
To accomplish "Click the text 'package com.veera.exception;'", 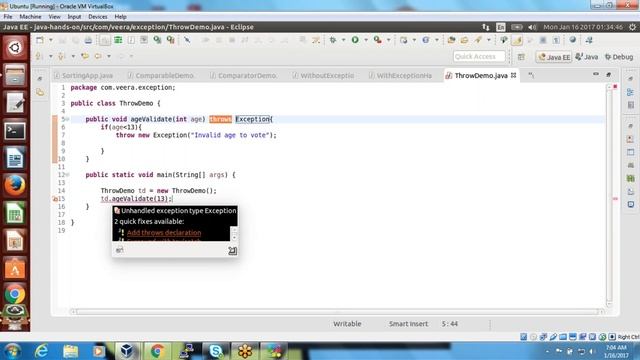I will tap(123, 87).
